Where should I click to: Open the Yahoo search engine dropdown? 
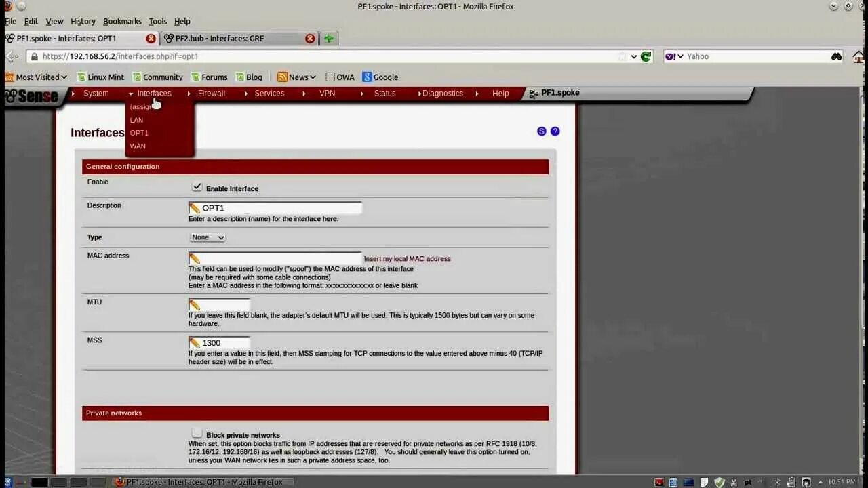tap(674, 57)
